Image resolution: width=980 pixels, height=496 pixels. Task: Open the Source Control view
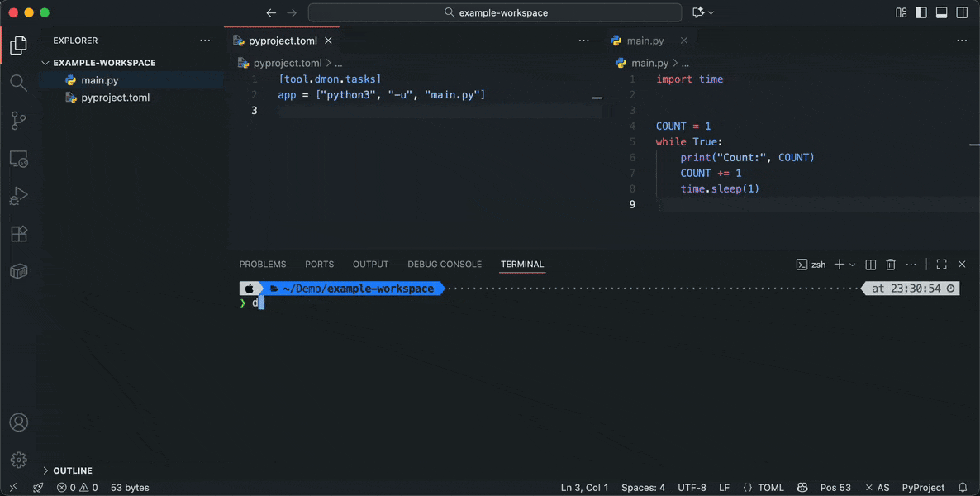[19, 121]
